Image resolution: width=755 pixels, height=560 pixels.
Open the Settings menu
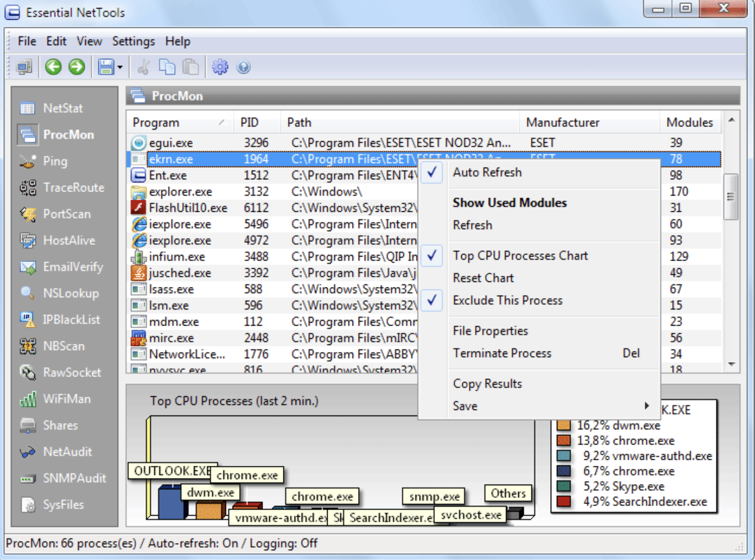pyautogui.click(x=133, y=41)
